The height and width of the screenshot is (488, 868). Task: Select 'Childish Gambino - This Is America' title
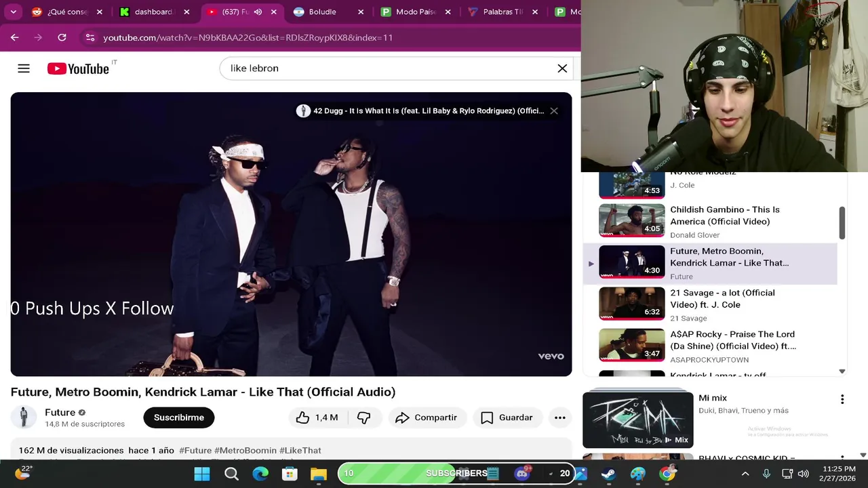[x=725, y=216]
